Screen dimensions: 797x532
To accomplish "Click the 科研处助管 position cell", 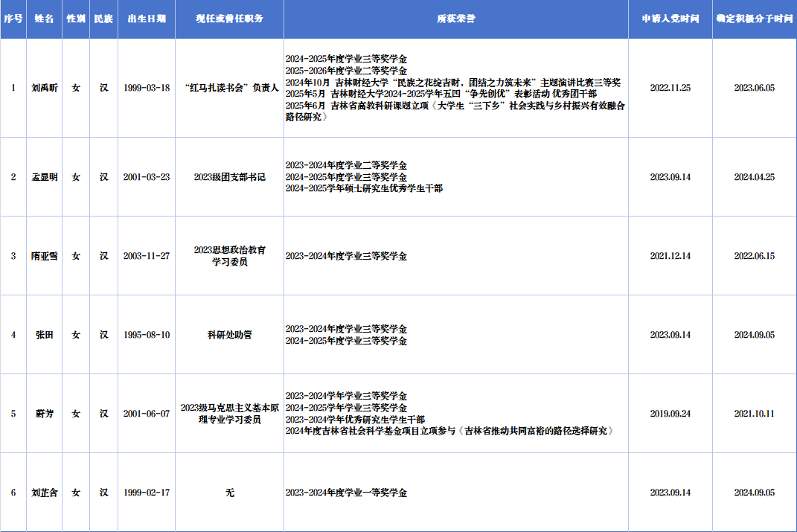I will [x=229, y=335].
